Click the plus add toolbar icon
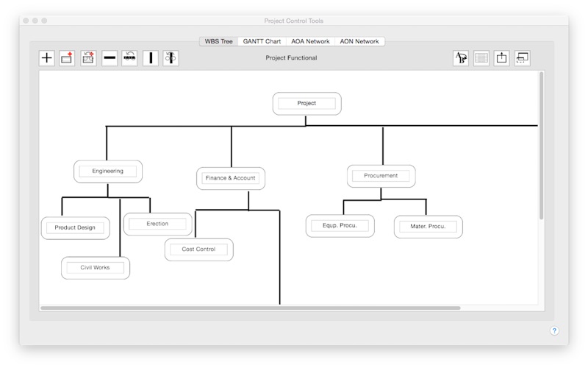Image resolution: width=588 pixels, height=368 pixels. tap(47, 58)
